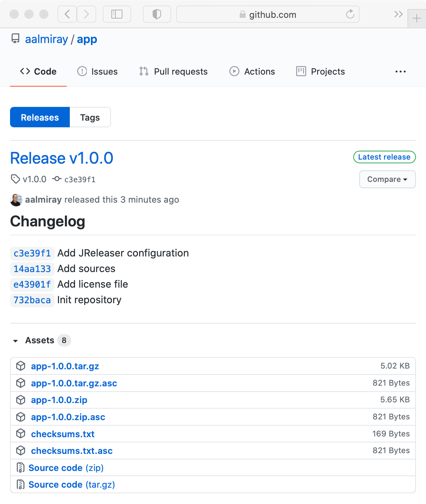Click the Latest release badge
This screenshot has width=426, height=504.
384,157
